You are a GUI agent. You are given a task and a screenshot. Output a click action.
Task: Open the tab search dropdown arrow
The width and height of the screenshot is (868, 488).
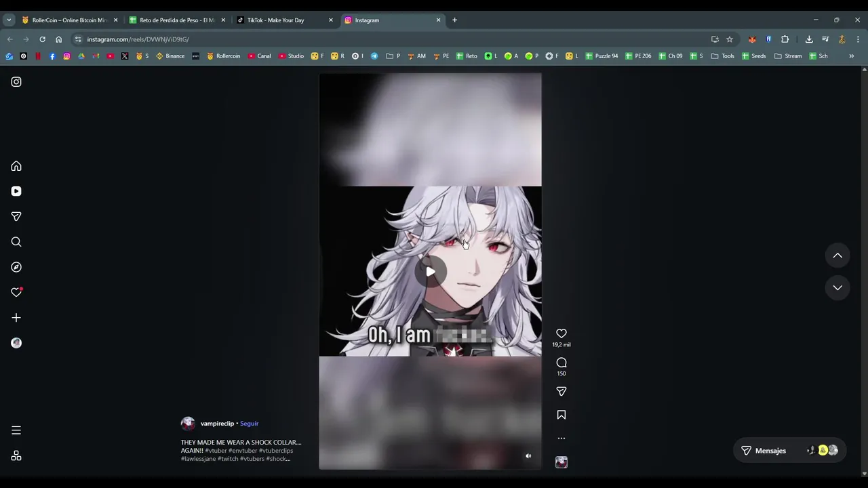pyautogui.click(x=9, y=20)
